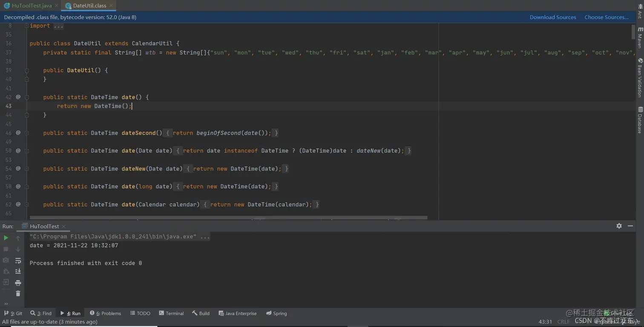This screenshot has height=327, width=644.
Task: Toggle Scroll to End in console
Action: point(18,271)
